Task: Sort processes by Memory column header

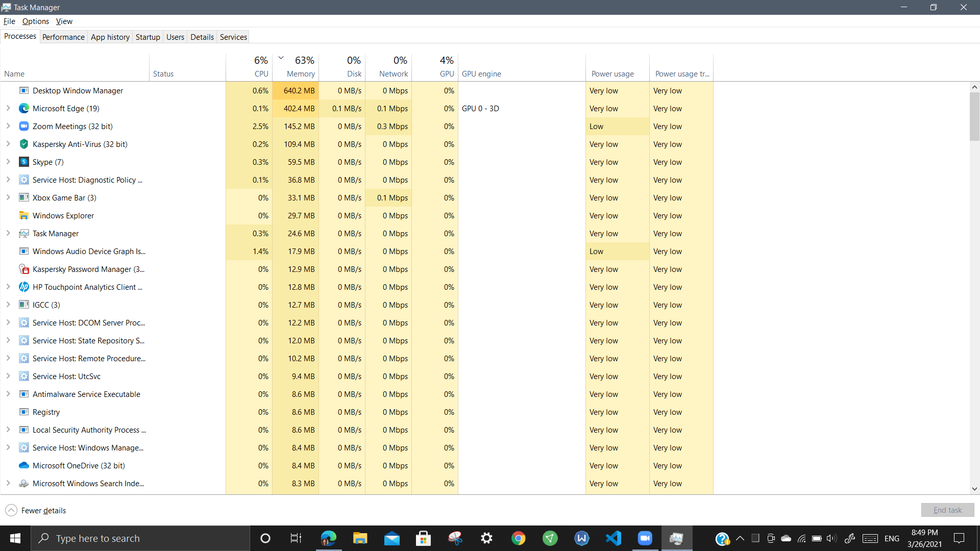Action: coord(300,73)
